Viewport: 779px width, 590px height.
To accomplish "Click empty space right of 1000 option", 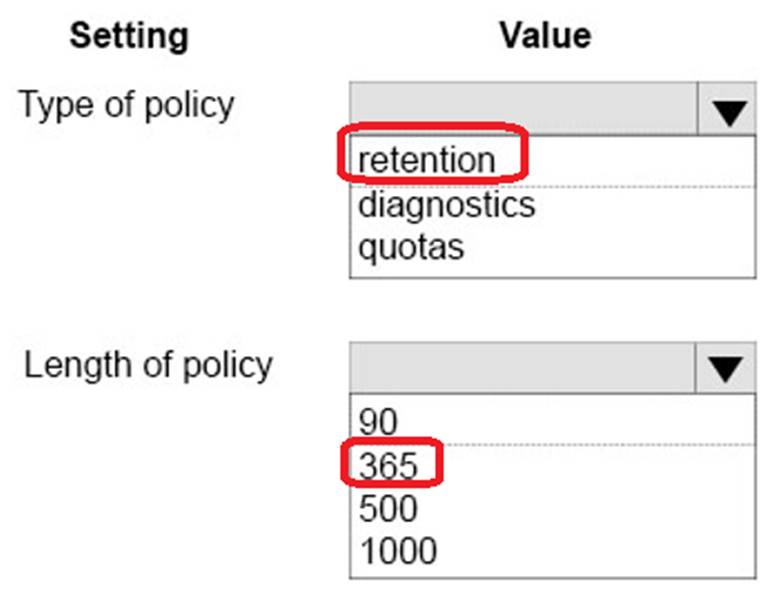I will [x=600, y=549].
